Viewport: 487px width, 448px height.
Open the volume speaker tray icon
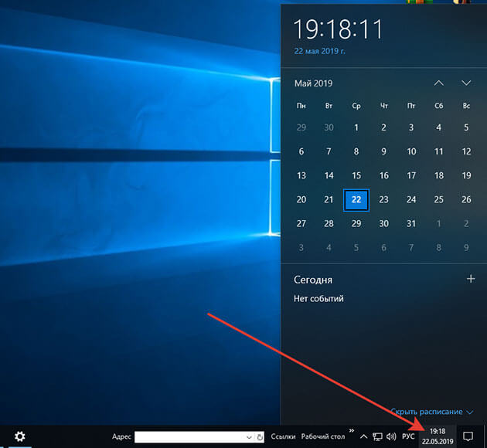(391, 437)
